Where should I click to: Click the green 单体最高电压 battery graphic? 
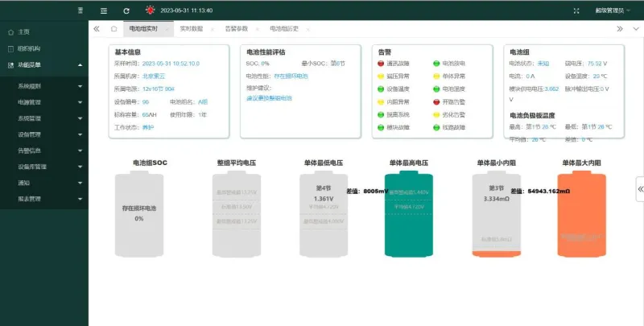409,214
